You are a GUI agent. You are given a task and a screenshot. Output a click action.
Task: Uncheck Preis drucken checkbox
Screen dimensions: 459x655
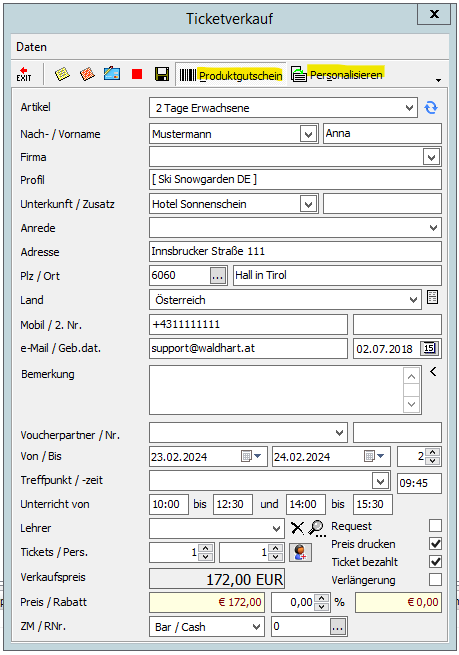click(435, 543)
